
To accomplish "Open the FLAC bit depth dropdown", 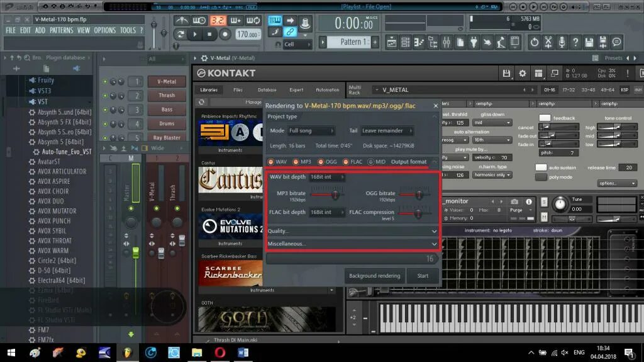I will [327, 212].
